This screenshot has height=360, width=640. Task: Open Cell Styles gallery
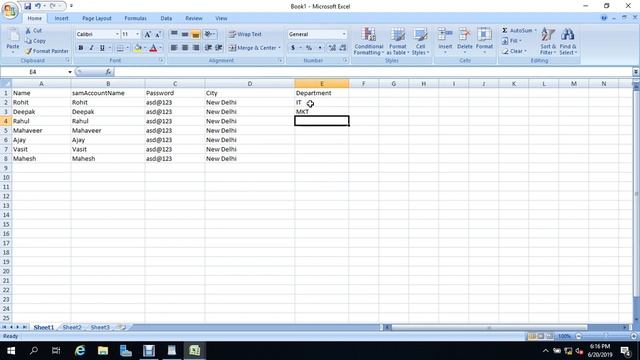[420, 41]
